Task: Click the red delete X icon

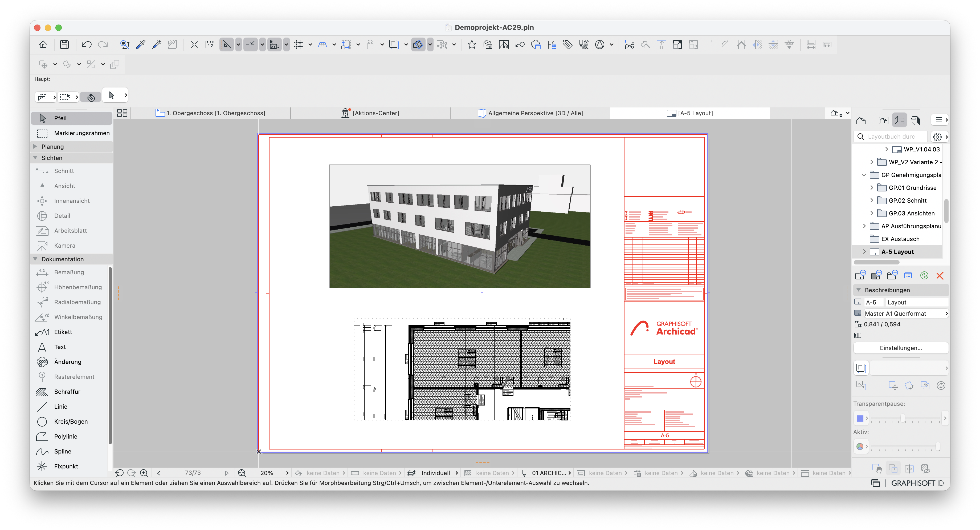Action: (940, 275)
